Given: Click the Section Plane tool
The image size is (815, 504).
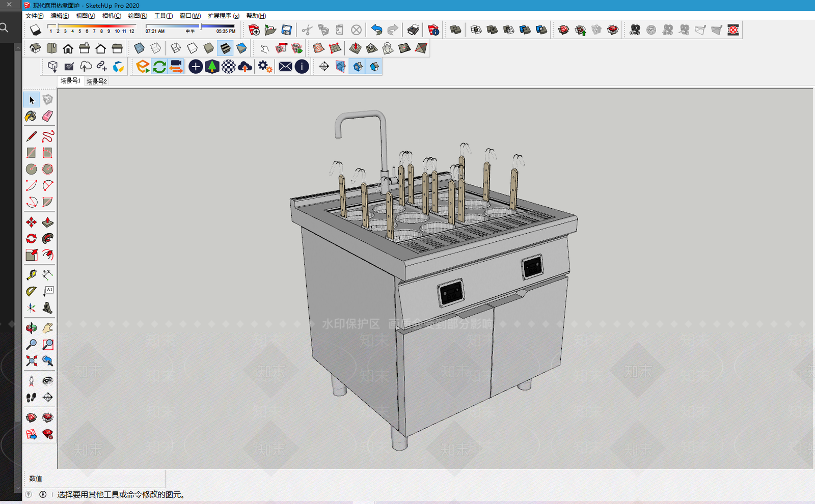Looking at the screenshot, I should coord(47,397).
